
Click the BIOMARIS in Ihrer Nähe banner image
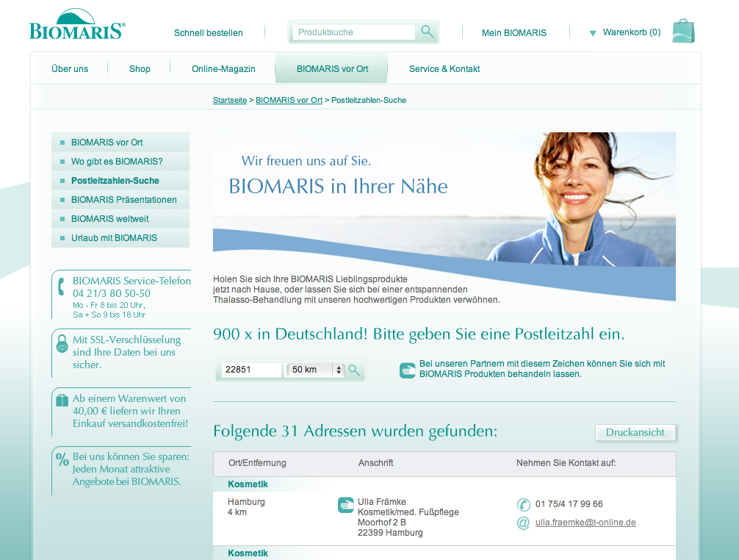(444, 217)
